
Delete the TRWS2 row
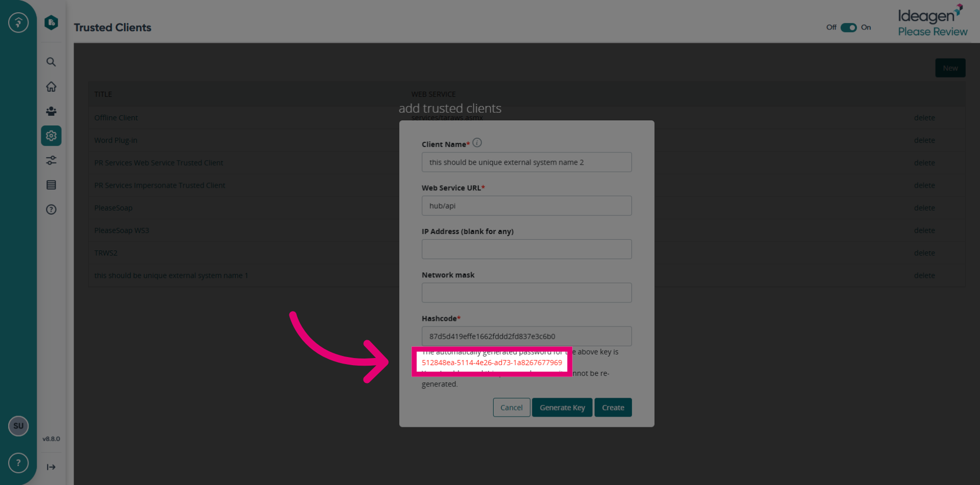[924, 253]
